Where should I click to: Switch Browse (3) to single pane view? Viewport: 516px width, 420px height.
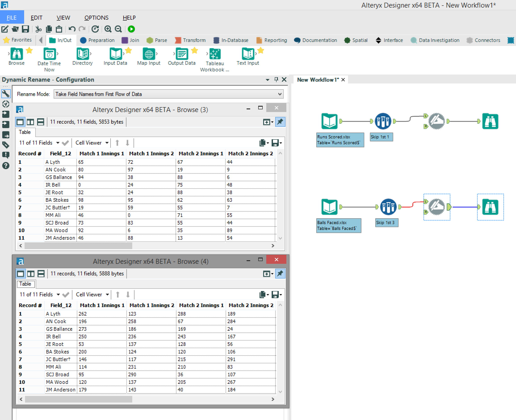click(20, 122)
